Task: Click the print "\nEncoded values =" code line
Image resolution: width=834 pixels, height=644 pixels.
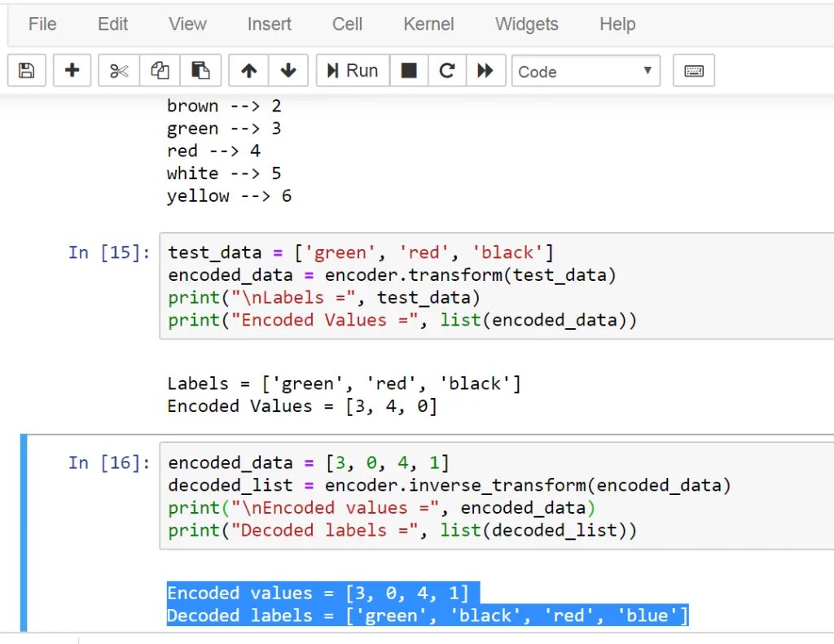Action: click(381, 508)
